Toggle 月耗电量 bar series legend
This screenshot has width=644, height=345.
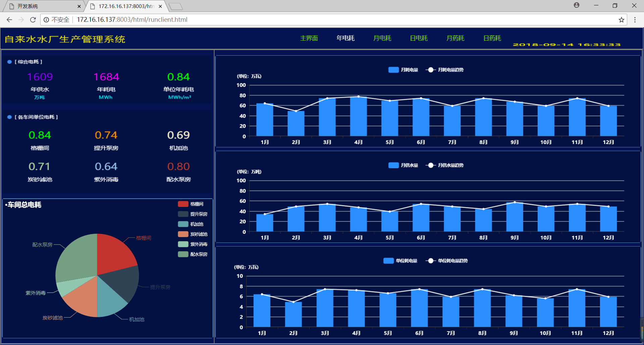[x=403, y=70]
